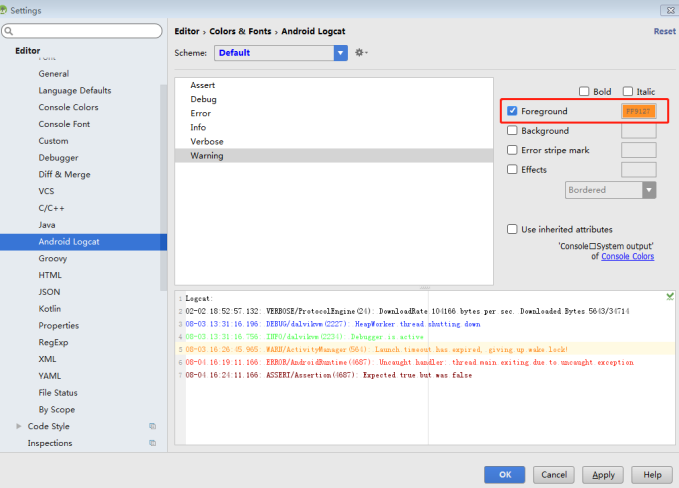
Task: Click the Effects color swatch
Action: click(639, 169)
